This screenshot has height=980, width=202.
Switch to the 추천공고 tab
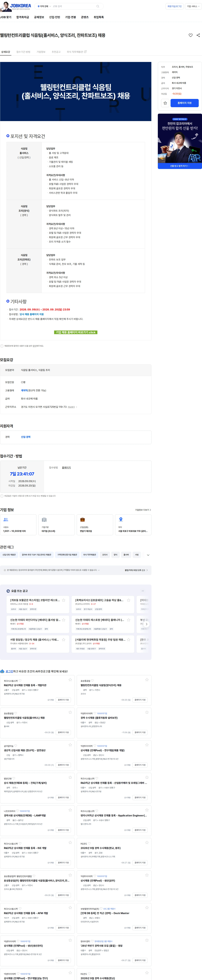tap(56, 52)
